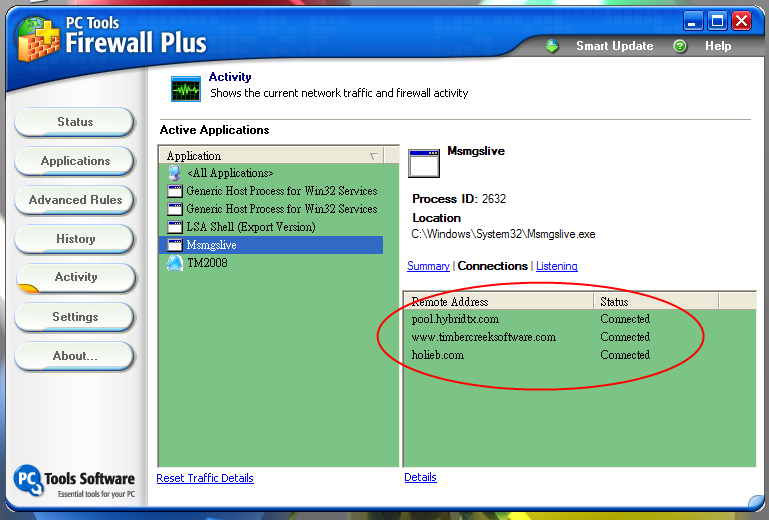Select the Connections tab
The image size is (769, 520).
point(492,266)
